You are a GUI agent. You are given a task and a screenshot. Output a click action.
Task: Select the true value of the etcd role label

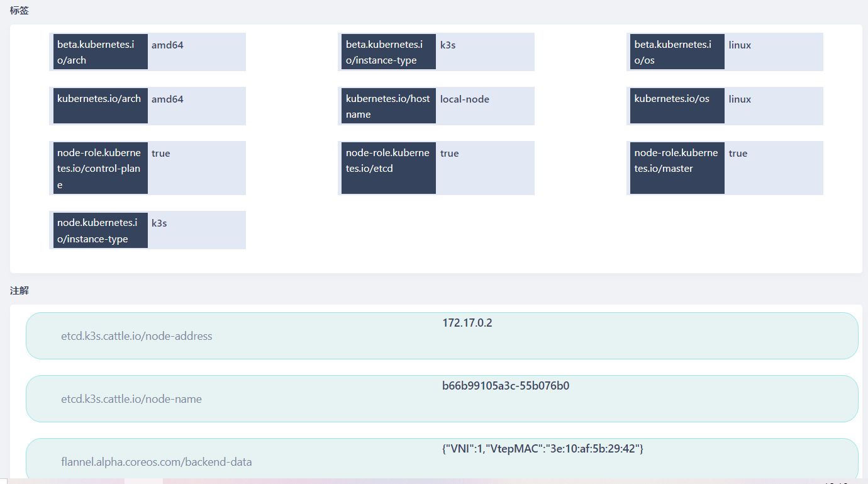pos(449,154)
